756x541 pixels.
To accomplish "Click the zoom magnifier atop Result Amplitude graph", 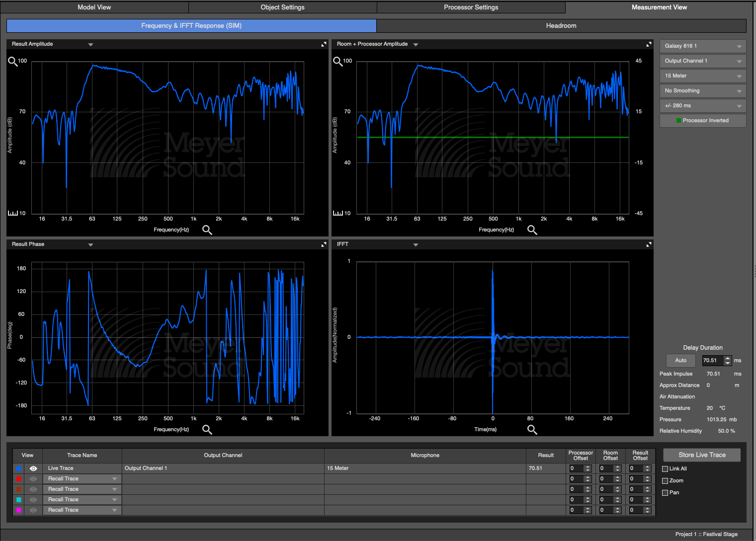I will [x=12, y=62].
